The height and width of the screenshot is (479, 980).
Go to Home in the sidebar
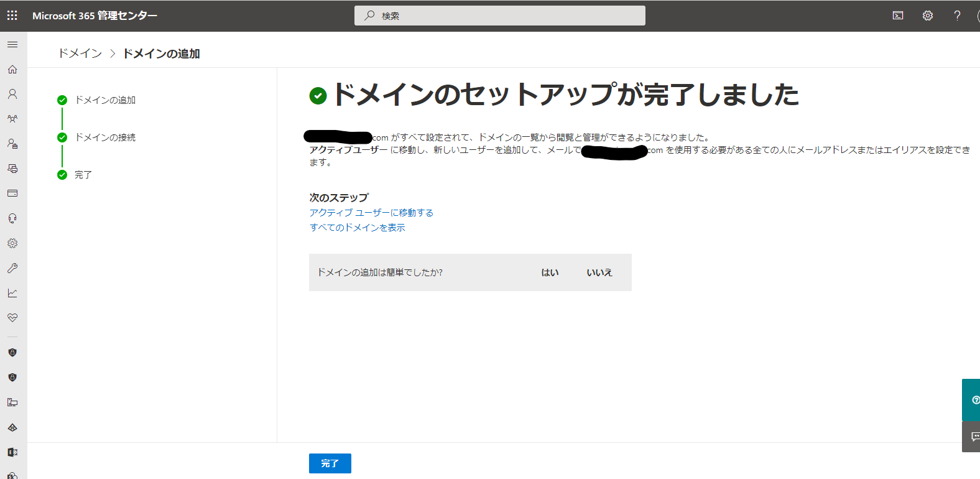(x=12, y=69)
